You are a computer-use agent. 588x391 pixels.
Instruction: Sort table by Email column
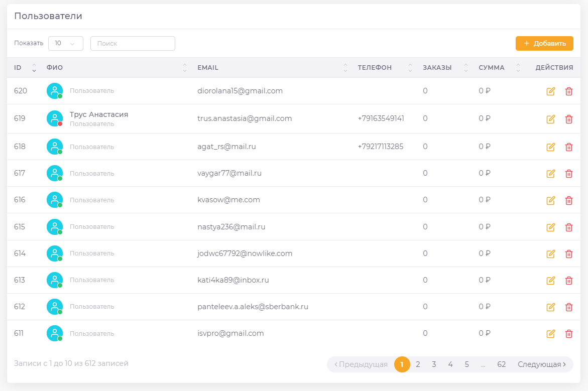(271, 68)
